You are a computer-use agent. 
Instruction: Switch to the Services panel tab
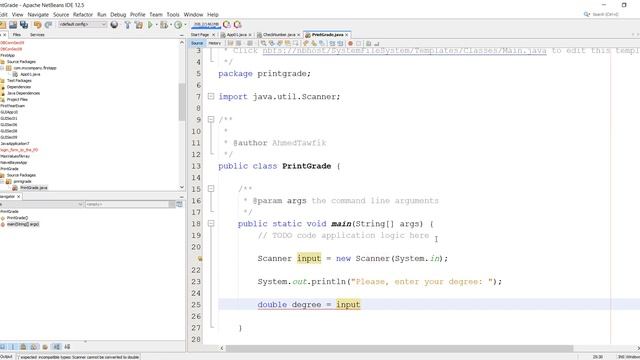[37, 35]
